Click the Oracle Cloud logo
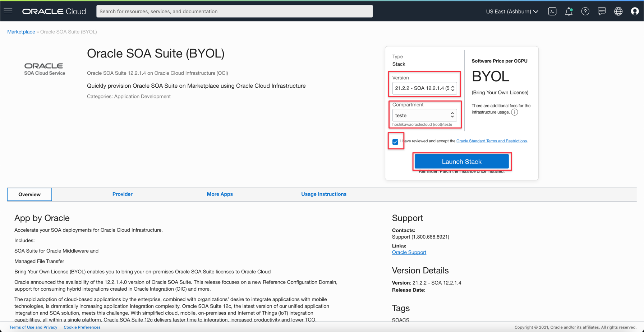 pos(54,11)
